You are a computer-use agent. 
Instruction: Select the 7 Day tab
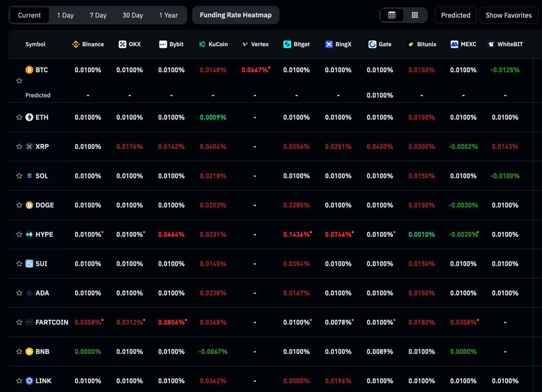(x=98, y=15)
